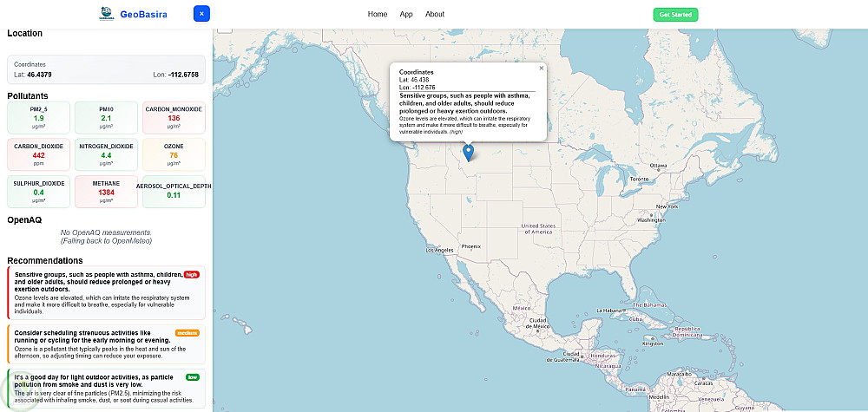This screenshot has height=412, width=868.
Task: Go to the App page
Action: click(x=406, y=14)
